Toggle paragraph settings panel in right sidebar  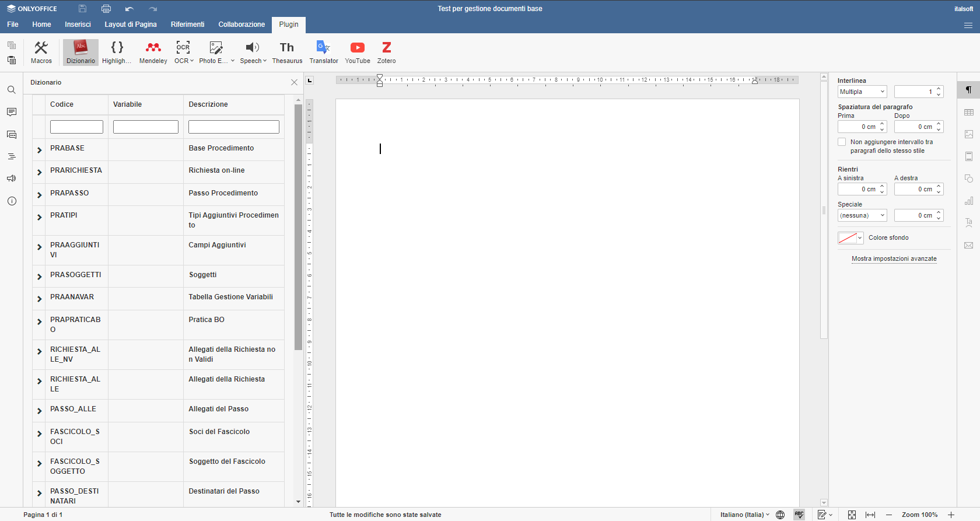coord(968,90)
